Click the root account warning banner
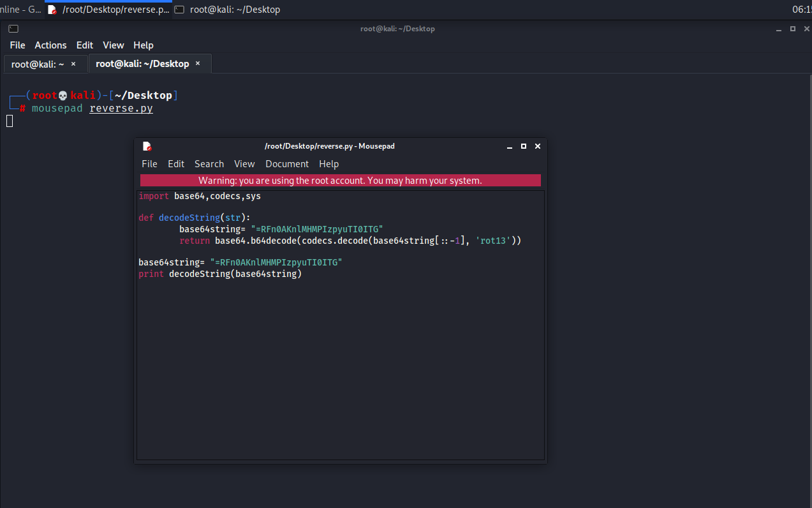The height and width of the screenshot is (508, 812). click(x=340, y=181)
